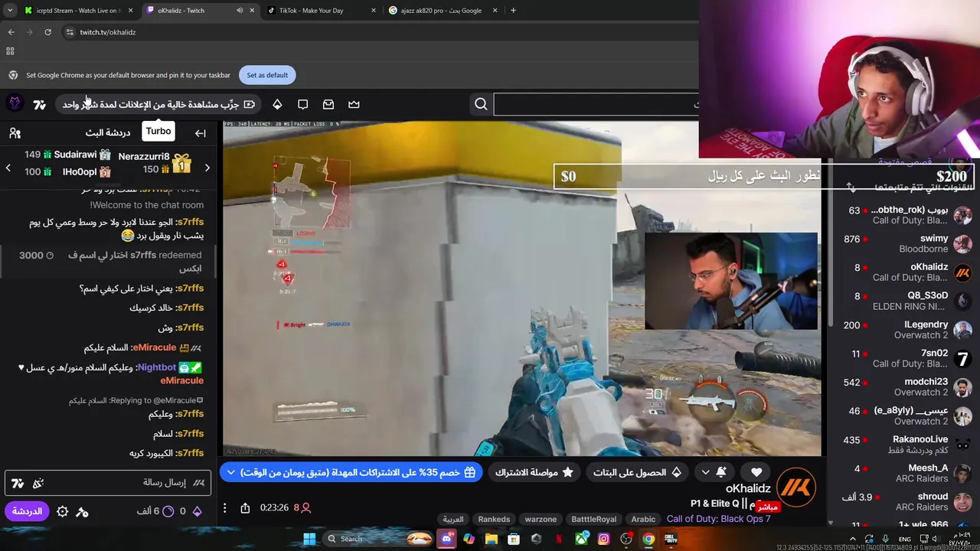Screen dimensions: 980x551
Task: Open Netflix from the Windows taskbar
Action: click(559, 539)
